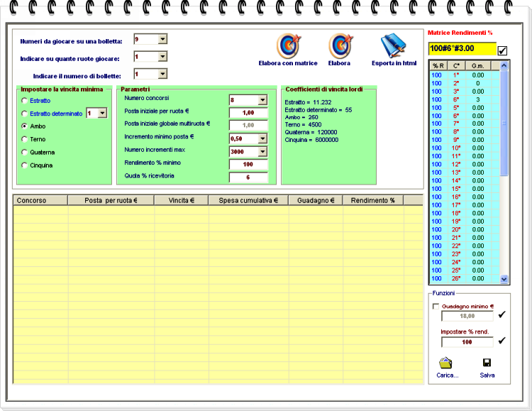
Task: Open Numeri da giocare su una bolletta dropdown
Action: tap(162, 40)
